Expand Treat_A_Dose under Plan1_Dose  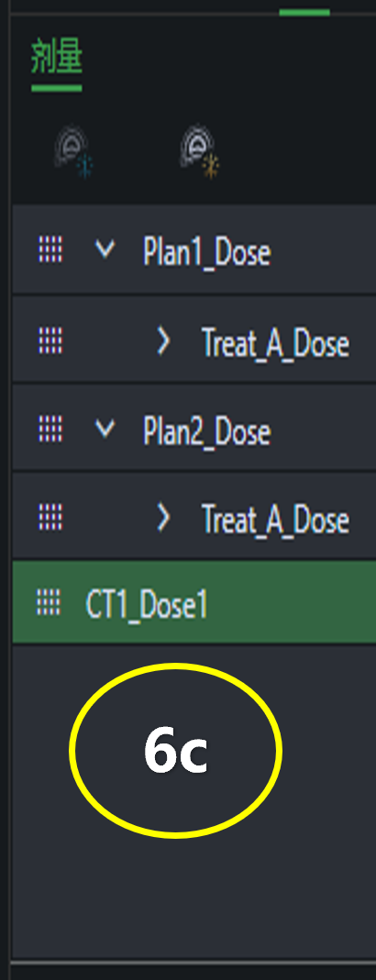coord(163,342)
